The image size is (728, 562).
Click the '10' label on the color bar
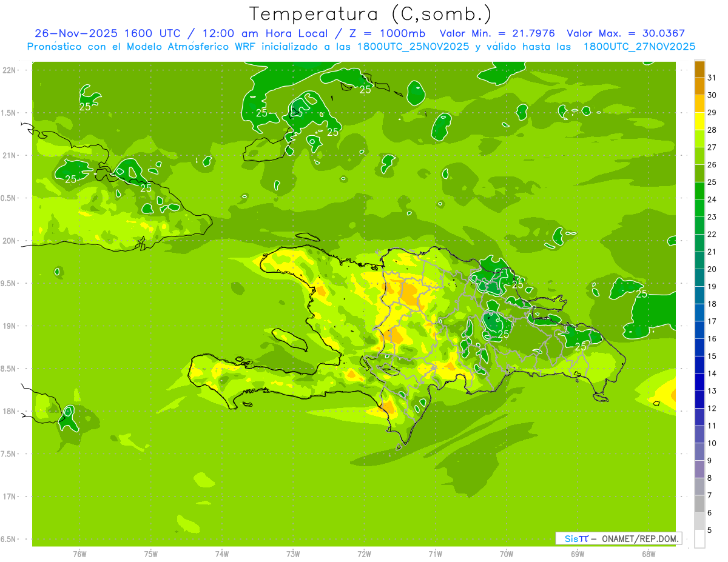click(712, 443)
